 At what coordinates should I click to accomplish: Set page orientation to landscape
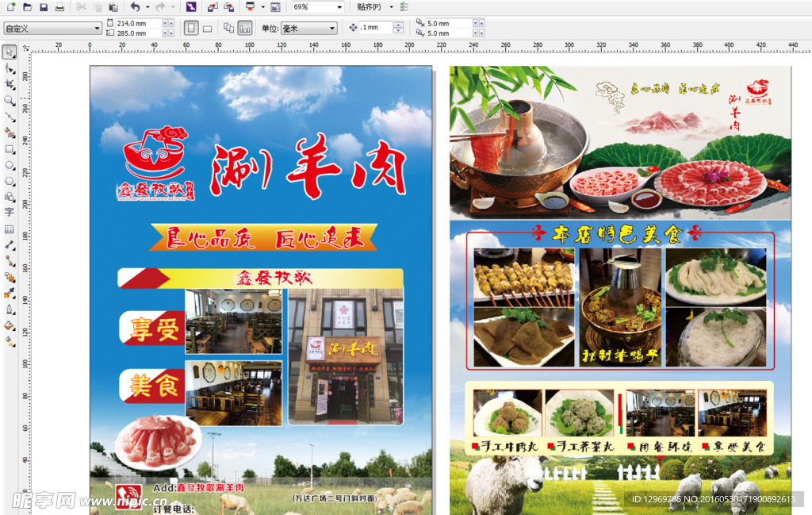click(207, 29)
